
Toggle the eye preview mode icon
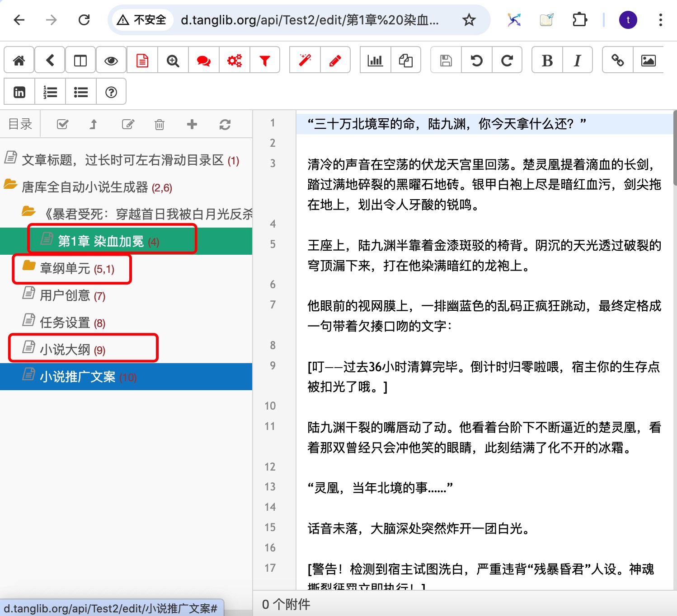pos(111,60)
